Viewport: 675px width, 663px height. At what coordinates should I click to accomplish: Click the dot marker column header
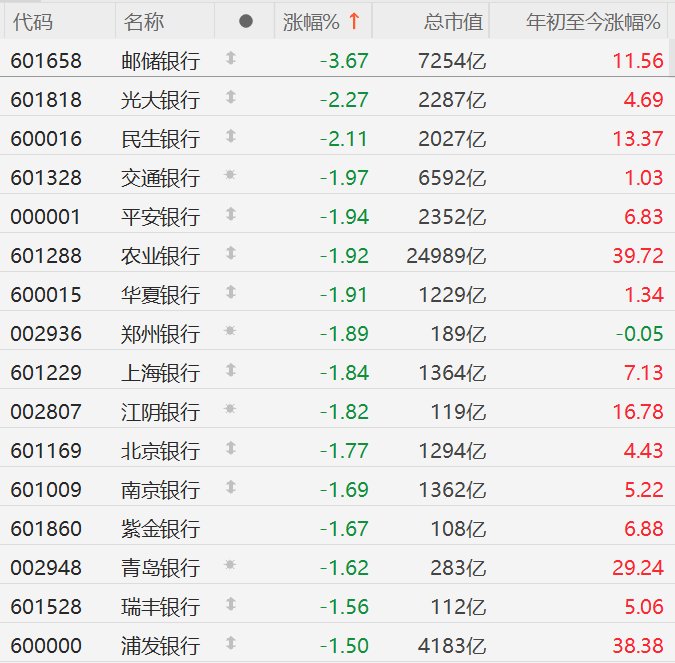pos(245,21)
